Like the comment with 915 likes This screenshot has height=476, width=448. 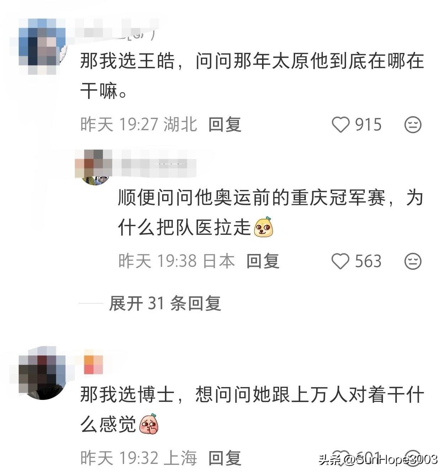[x=341, y=125]
